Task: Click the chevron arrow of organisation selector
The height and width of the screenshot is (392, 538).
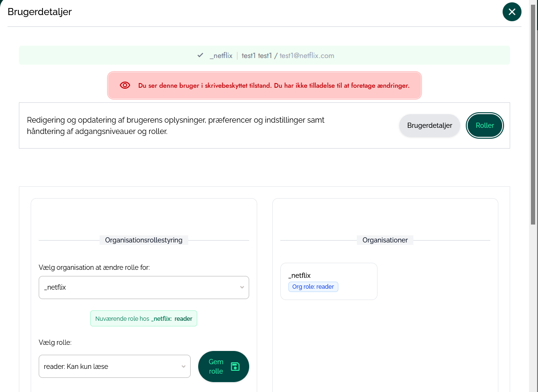Action: pyautogui.click(x=242, y=287)
